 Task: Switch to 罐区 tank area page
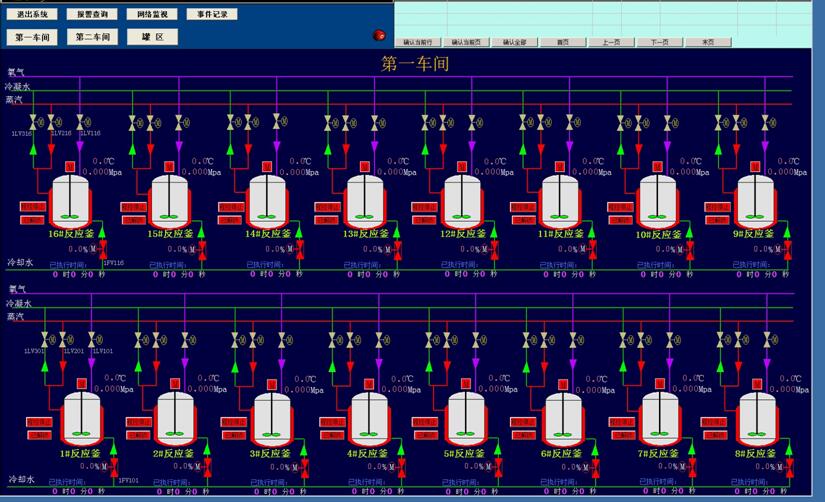(x=153, y=37)
